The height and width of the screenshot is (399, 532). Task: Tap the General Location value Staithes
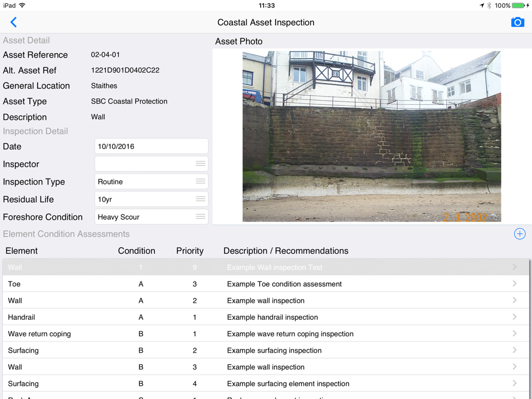(x=104, y=86)
